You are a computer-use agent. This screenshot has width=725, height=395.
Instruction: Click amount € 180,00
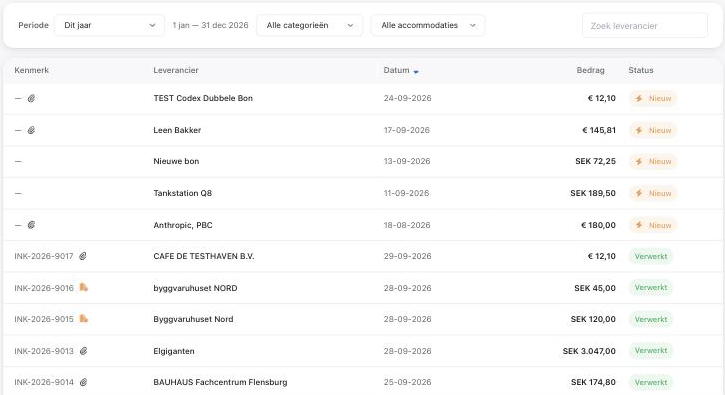(x=598, y=225)
